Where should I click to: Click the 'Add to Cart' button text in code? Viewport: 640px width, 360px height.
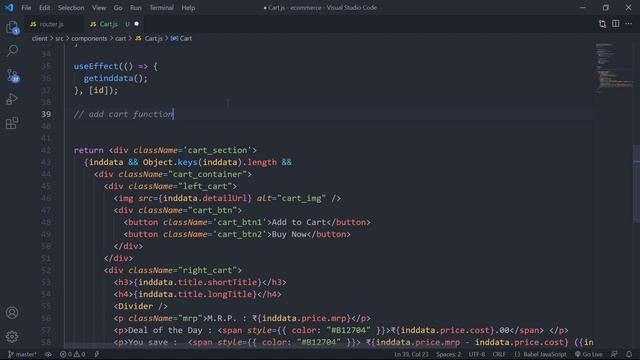pyautogui.click(x=299, y=222)
